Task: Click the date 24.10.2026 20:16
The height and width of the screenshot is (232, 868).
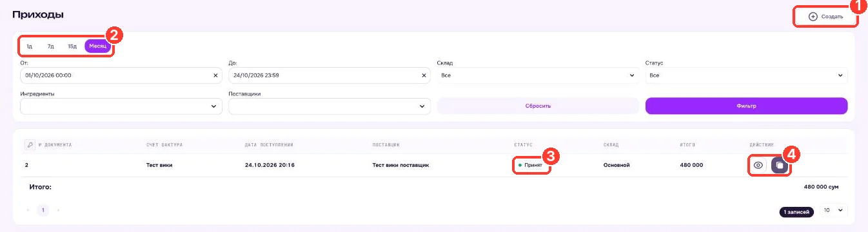Action: click(270, 166)
